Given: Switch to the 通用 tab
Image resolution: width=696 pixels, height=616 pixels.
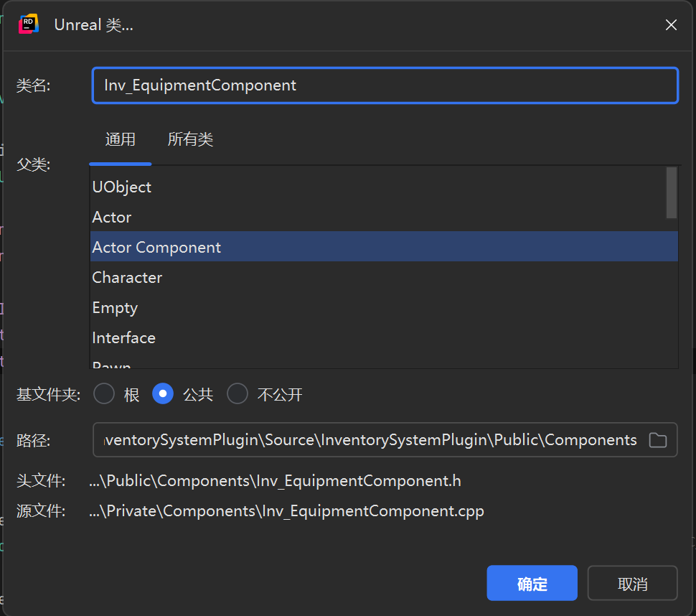Looking at the screenshot, I should 121,139.
